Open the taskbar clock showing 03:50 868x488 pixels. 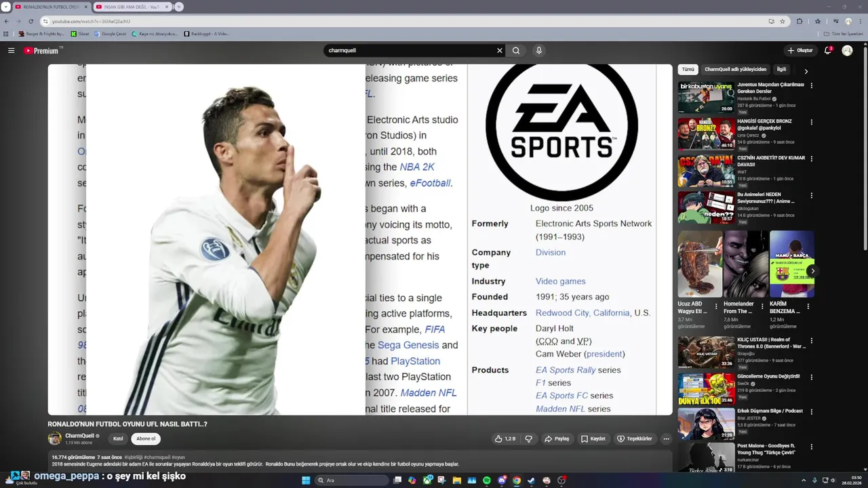click(x=851, y=481)
